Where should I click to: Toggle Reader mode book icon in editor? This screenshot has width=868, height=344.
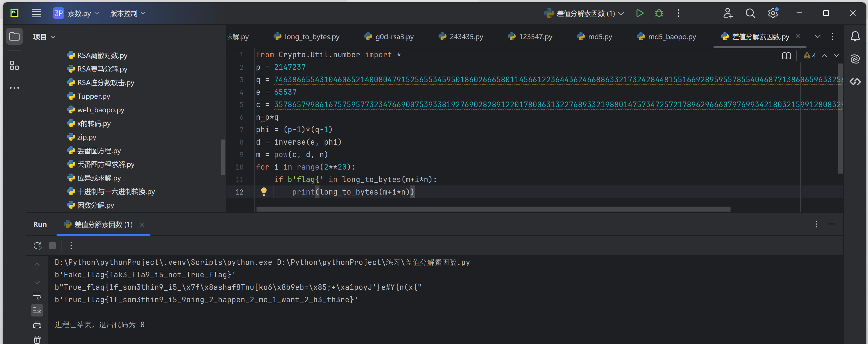786,56
